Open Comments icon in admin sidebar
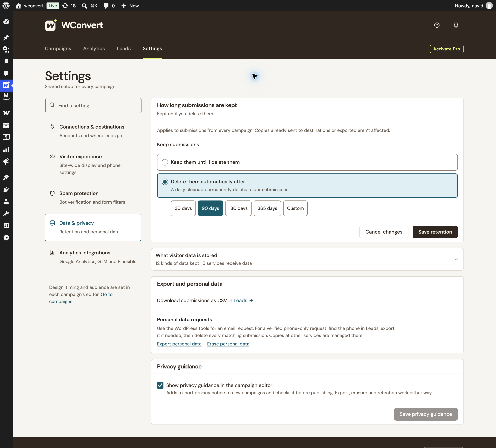The image size is (496, 448). (x=6, y=73)
